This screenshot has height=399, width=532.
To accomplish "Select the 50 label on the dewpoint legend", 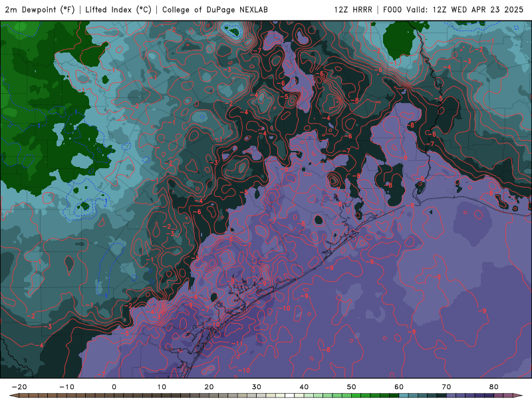I will click(352, 387).
